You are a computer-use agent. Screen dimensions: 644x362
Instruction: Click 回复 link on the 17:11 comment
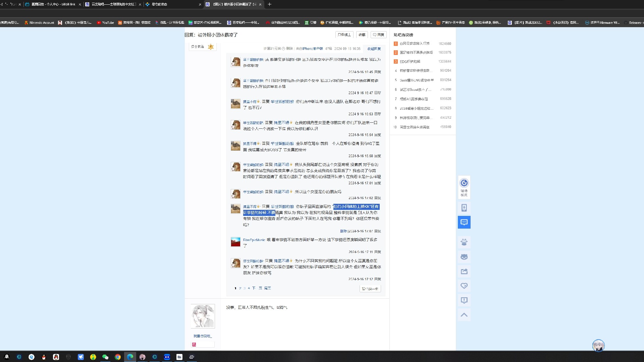pos(378,252)
